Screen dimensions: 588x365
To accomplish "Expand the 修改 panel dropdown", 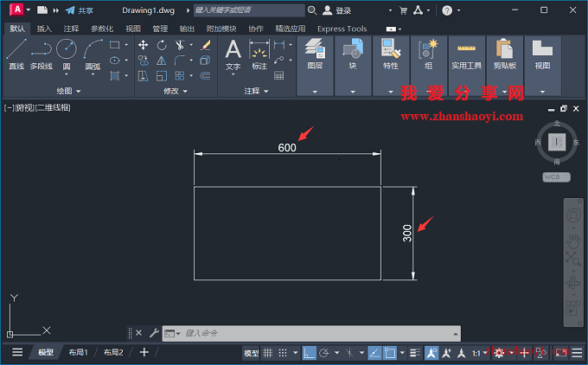I will pos(185,91).
